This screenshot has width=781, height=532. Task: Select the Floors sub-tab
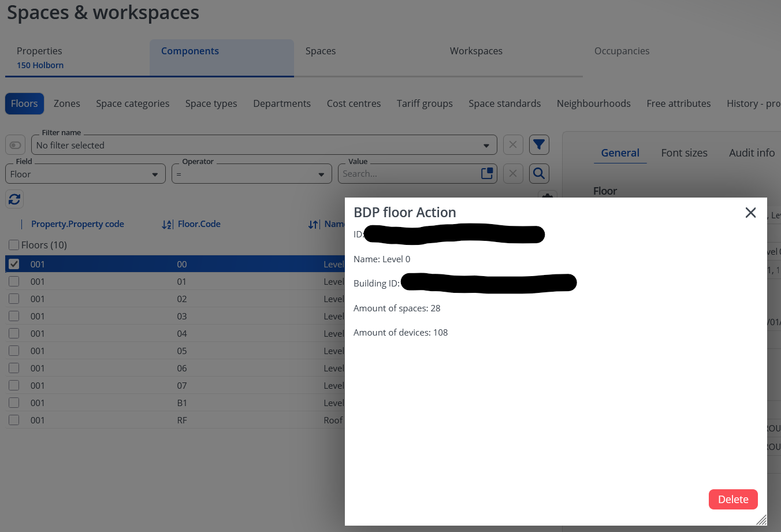[24, 103]
